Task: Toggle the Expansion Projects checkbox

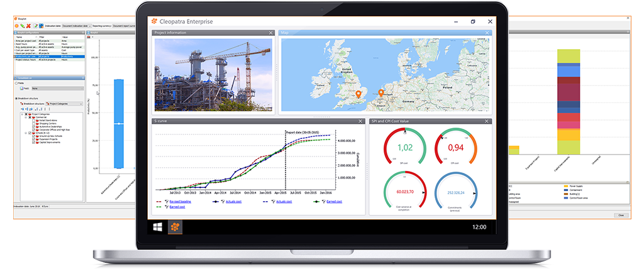Action: point(34,140)
